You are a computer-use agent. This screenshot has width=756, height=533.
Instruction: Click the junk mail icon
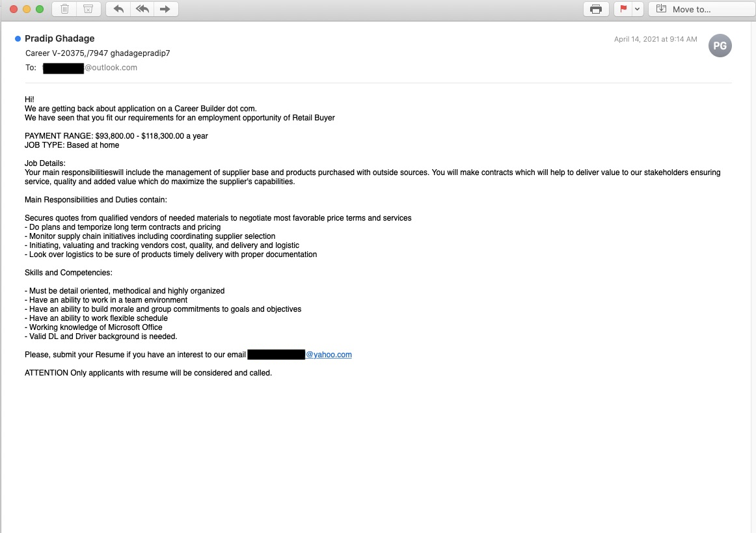88,9
